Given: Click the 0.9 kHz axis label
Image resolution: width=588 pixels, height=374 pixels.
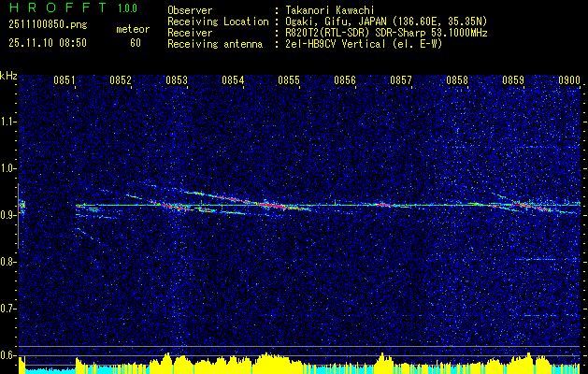Looking at the screenshot, I should click(8, 215).
